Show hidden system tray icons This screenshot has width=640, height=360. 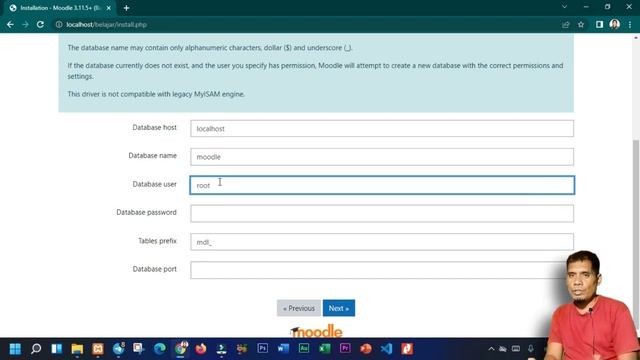click(x=491, y=349)
